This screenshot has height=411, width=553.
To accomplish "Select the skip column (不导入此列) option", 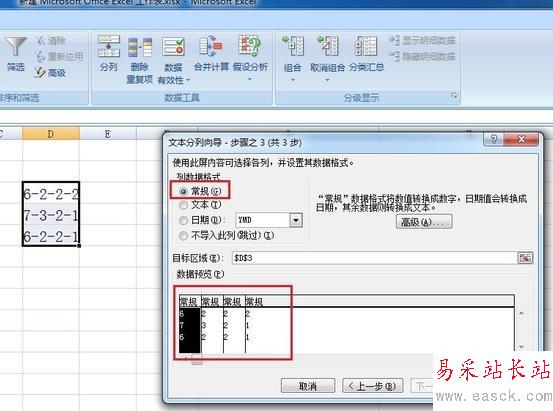I will [x=183, y=235].
